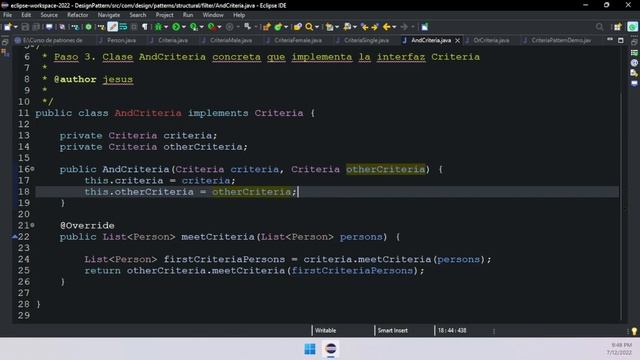Open the Refactor menu
This screenshot has width=640, height=360.
pos(78,15)
